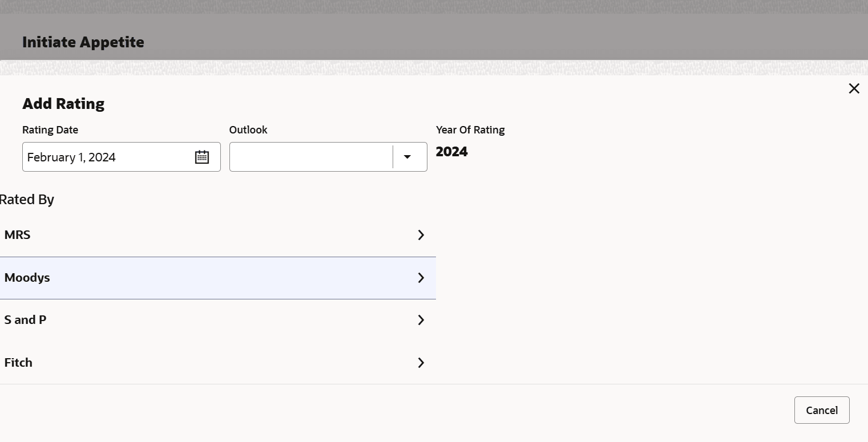Click the Rated By section label

27,200
